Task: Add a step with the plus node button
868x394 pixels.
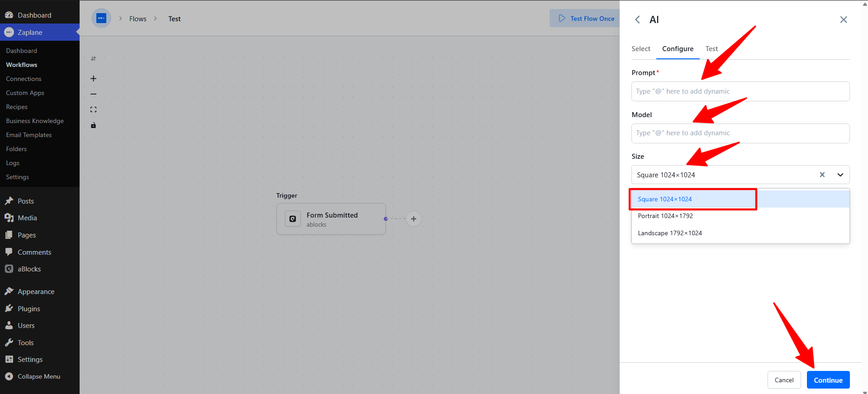Action: point(413,219)
